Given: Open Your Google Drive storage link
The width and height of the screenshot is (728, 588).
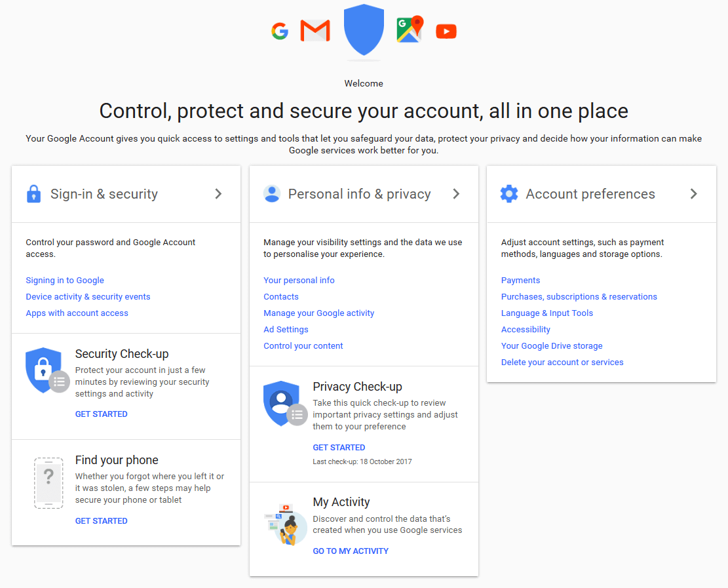Looking at the screenshot, I should point(552,346).
